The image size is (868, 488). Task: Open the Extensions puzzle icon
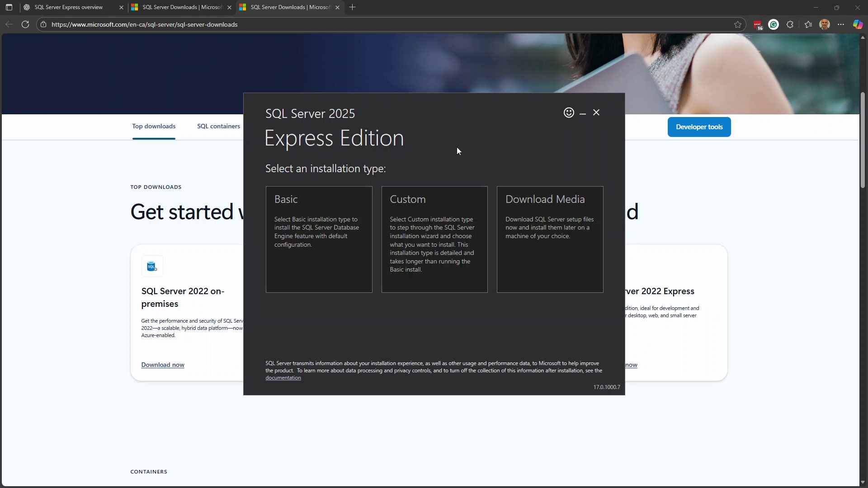coord(790,24)
